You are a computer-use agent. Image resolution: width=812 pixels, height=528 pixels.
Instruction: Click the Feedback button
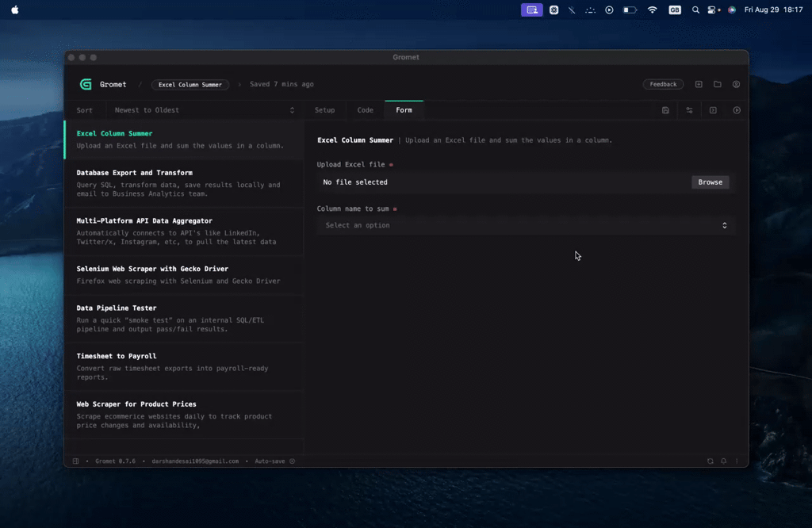point(663,84)
